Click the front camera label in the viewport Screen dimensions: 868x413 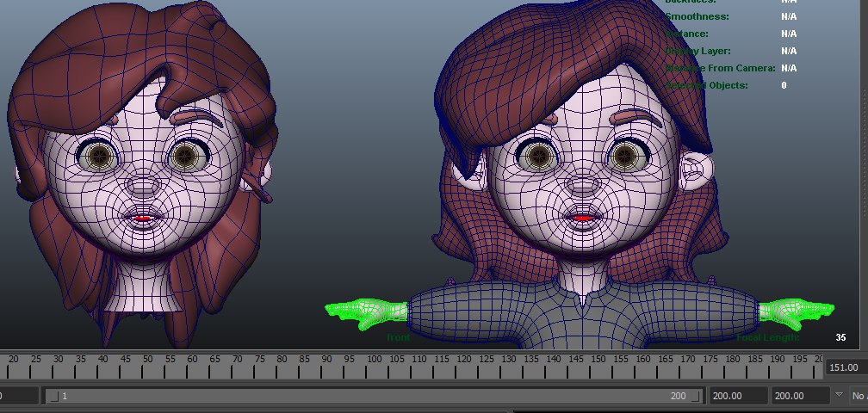(x=399, y=338)
